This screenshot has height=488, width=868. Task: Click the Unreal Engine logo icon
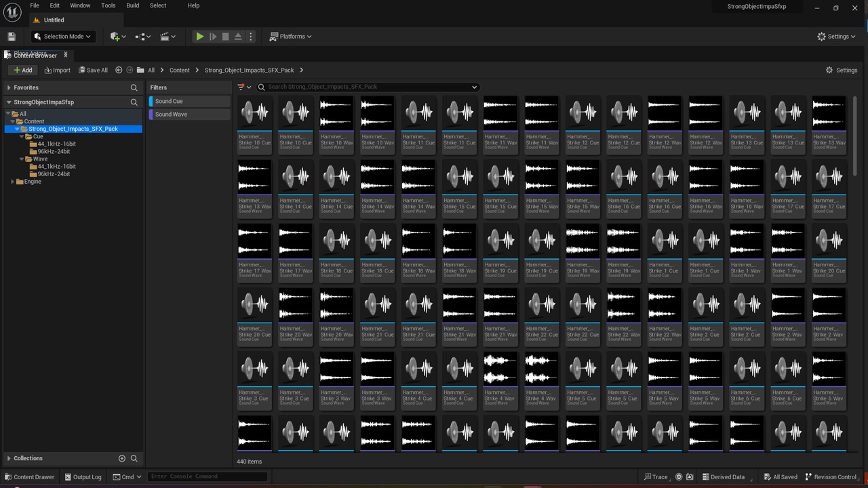coord(12,12)
